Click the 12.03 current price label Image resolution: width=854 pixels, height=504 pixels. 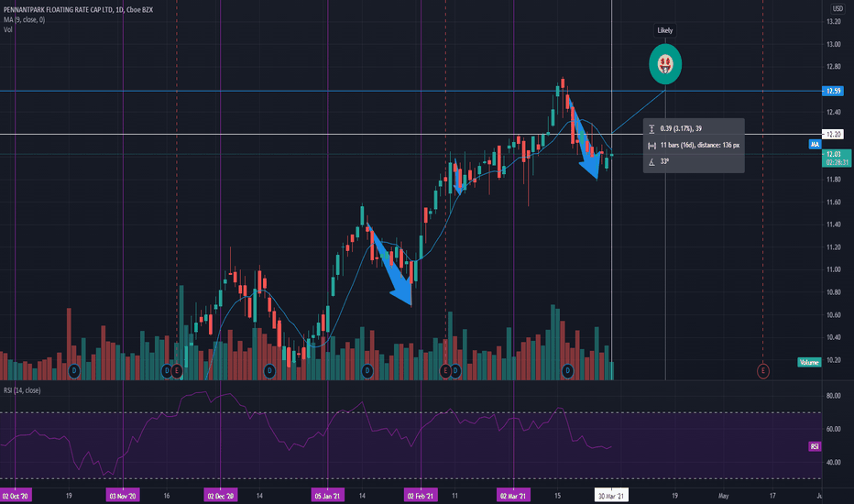click(834, 154)
